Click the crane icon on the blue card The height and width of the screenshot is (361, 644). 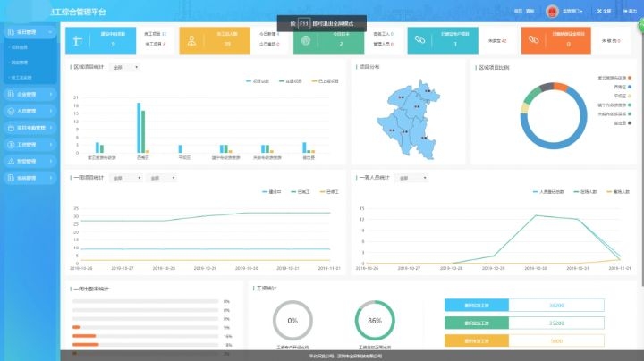coord(78,40)
